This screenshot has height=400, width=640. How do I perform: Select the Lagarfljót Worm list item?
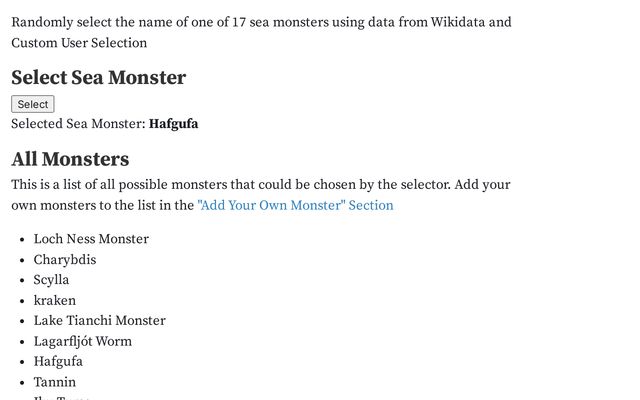point(82,341)
